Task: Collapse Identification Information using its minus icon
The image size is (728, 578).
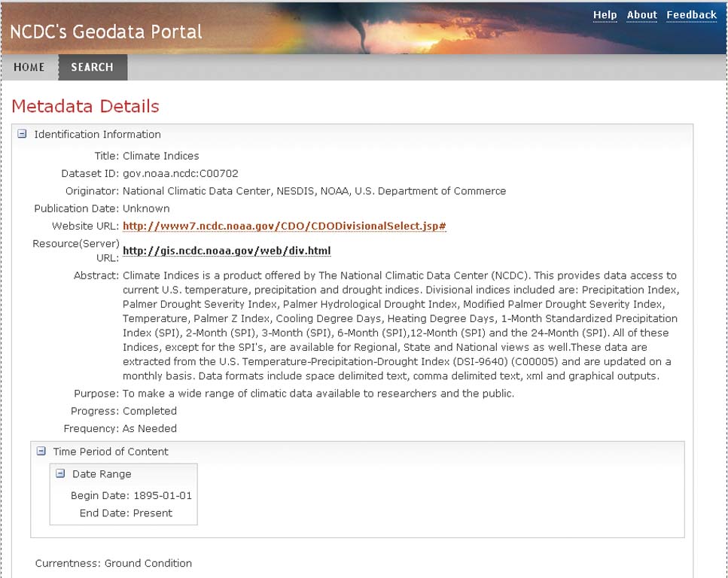Action: 23,135
